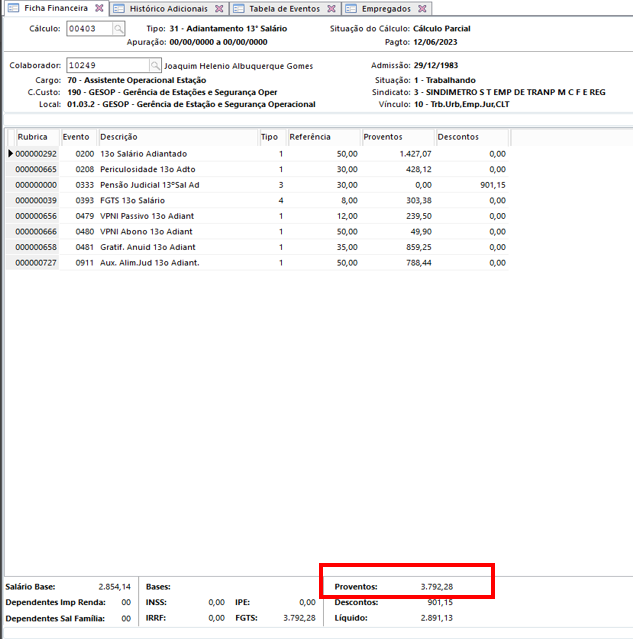Click descontos value 901,15 in Pensão row
Screen dimensions: 633x639
point(493,185)
